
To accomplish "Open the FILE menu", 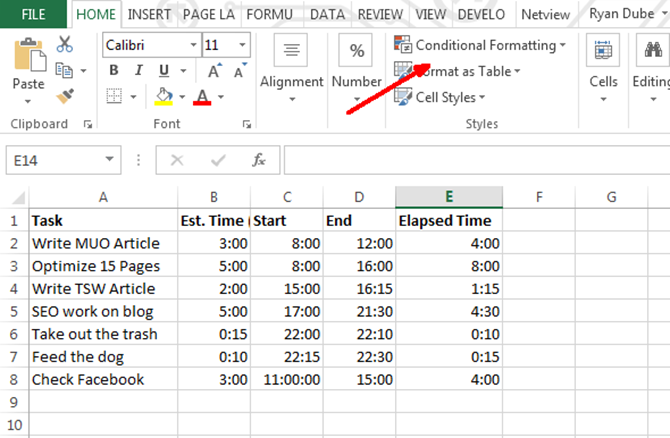I will (34, 15).
